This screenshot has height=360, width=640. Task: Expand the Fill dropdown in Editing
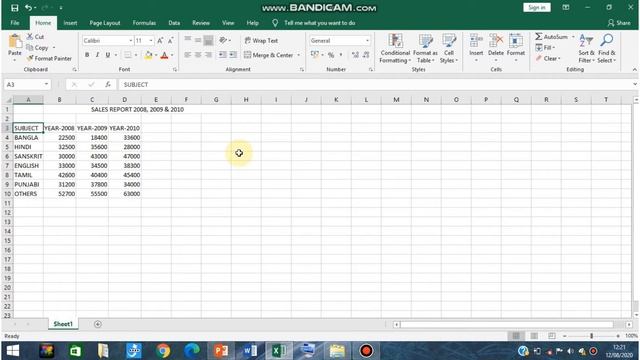click(x=553, y=48)
